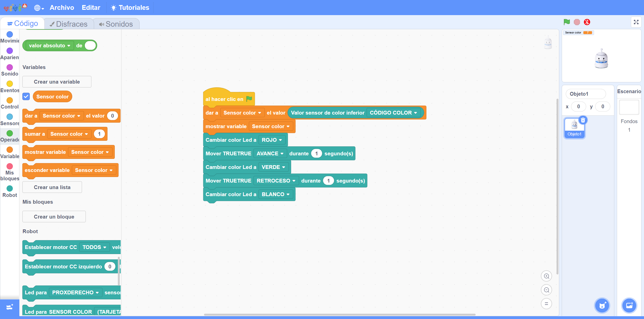Enter fullscreen stage mode
The height and width of the screenshot is (319, 644).
[x=636, y=22]
